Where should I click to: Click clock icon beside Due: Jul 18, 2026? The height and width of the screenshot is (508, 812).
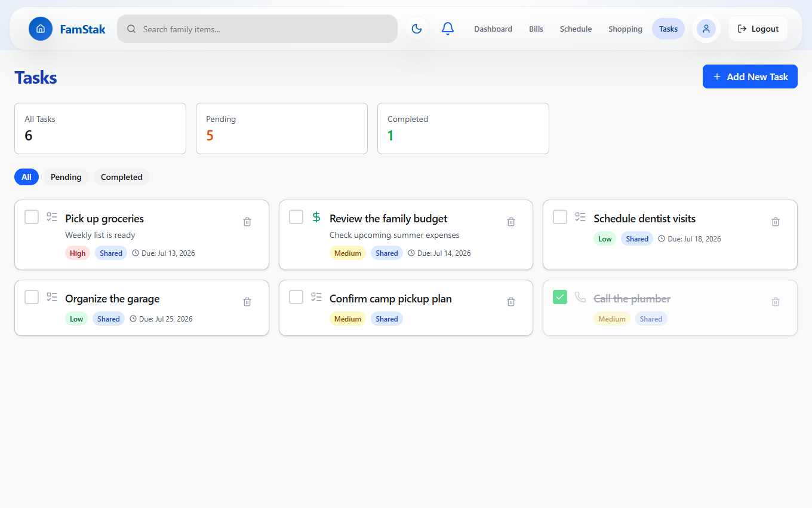point(662,238)
